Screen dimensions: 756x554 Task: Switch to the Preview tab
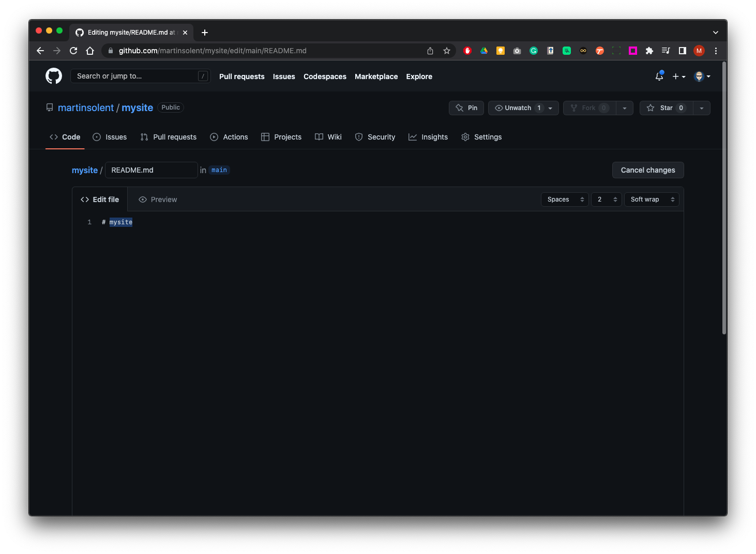[158, 199]
